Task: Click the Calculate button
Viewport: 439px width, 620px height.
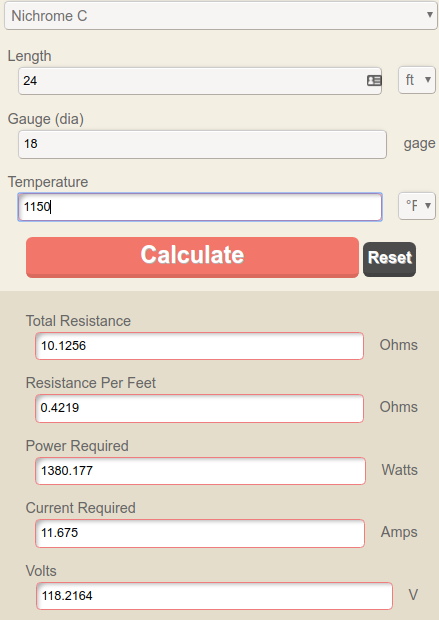Action: coord(192,257)
